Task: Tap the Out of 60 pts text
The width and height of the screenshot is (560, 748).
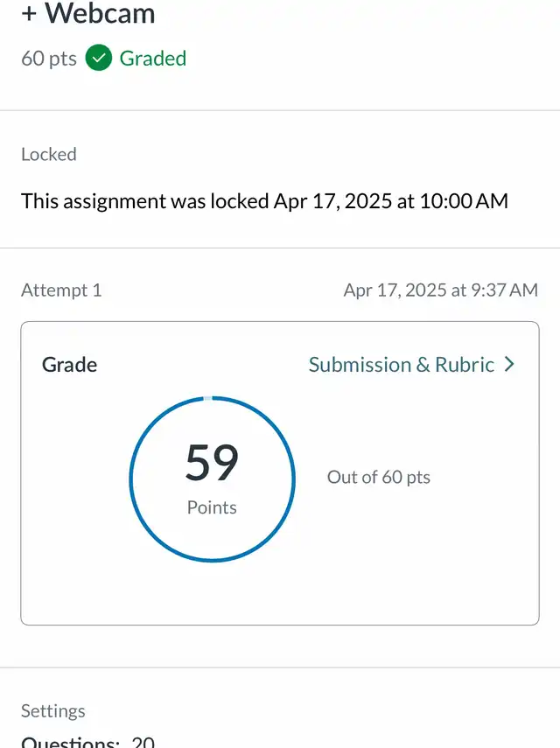Action: click(x=378, y=478)
